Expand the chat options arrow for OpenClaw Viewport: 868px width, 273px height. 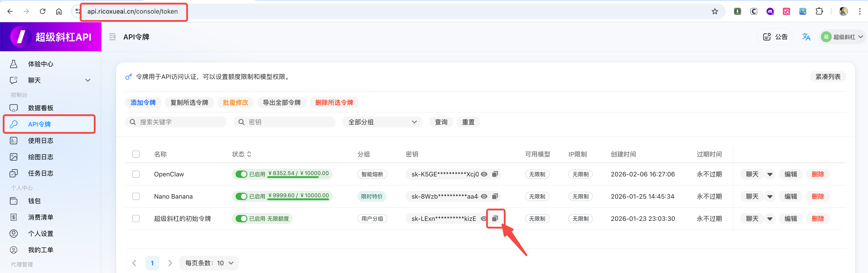pos(770,174)
